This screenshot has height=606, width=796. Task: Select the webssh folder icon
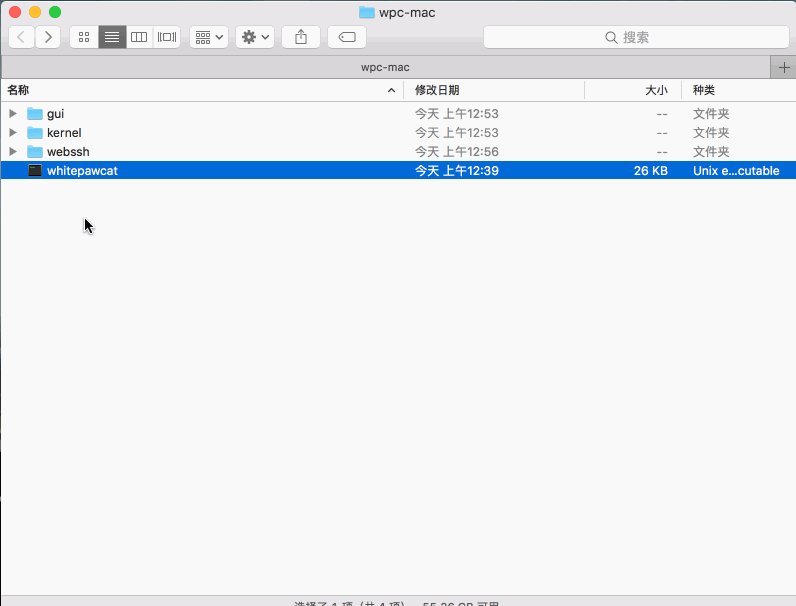35,151
